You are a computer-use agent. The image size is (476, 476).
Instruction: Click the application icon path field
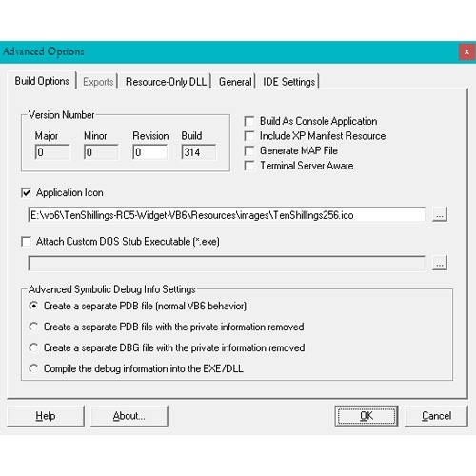227,215
